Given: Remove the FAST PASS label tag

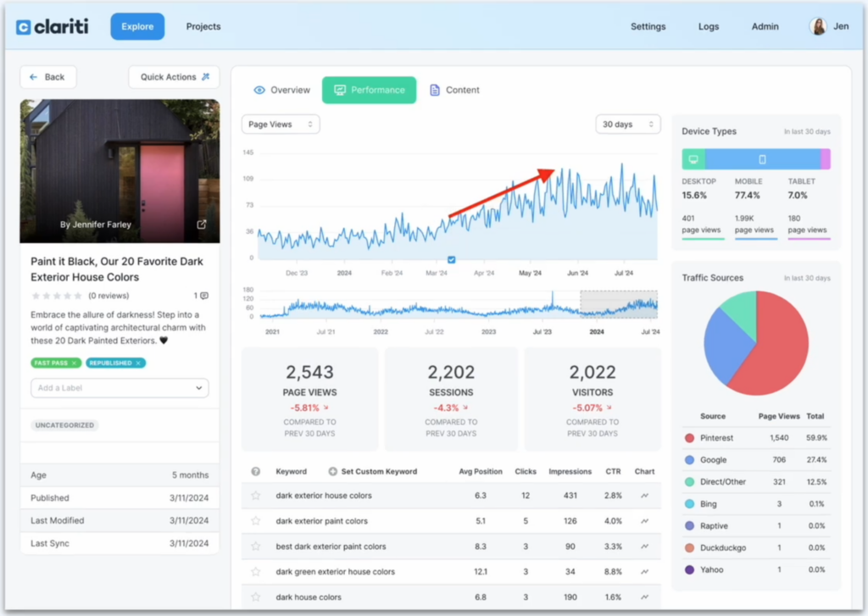Looking at the screenshot, I should point(74,363).
